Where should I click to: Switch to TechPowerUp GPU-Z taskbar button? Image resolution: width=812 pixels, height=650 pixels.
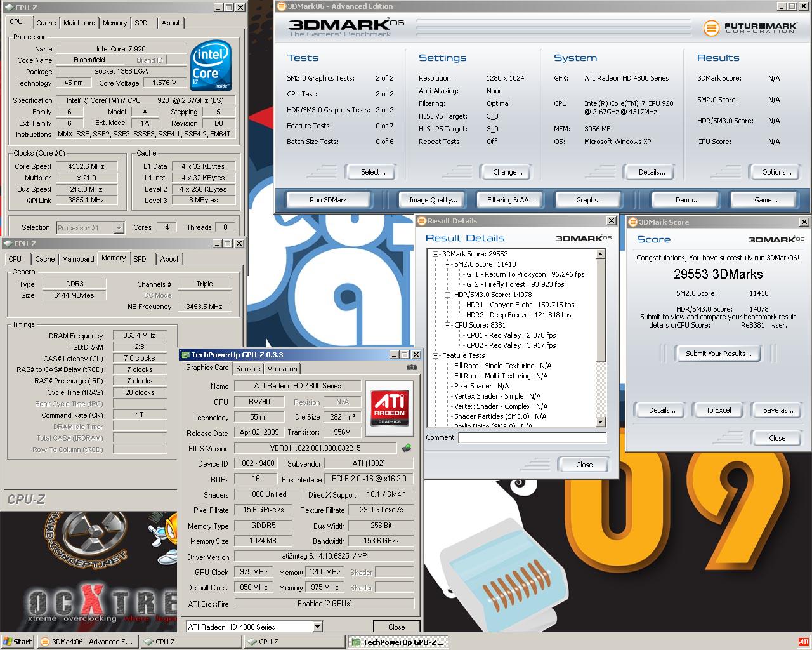[398, 642]
